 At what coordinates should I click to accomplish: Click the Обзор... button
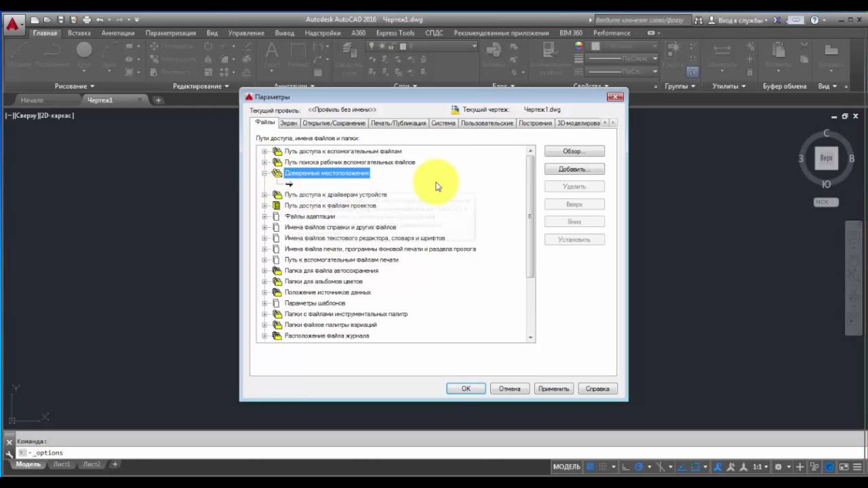tap(574, 151)
